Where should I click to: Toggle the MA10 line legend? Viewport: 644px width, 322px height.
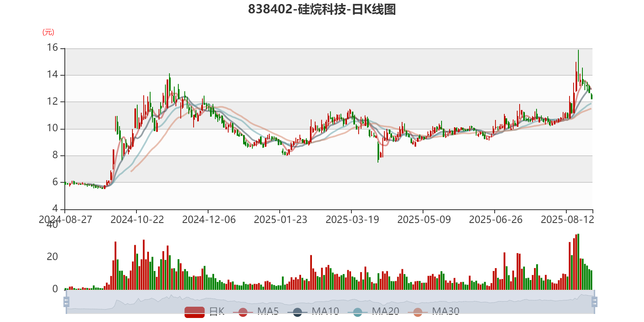(x=313, y=312)
